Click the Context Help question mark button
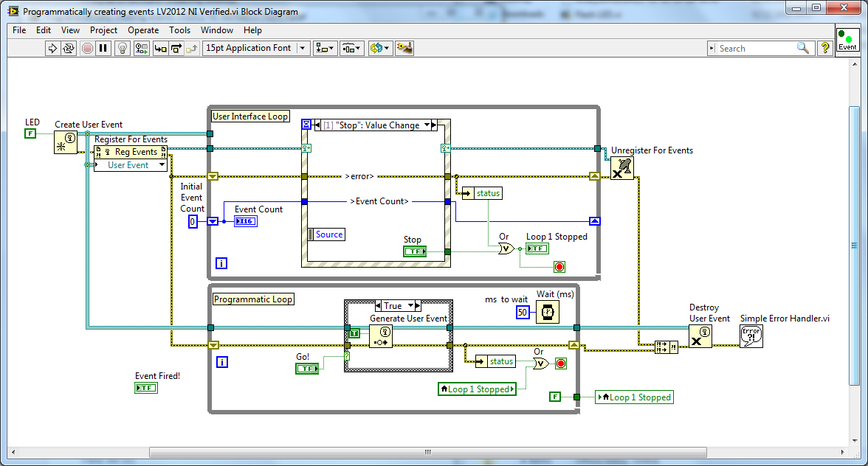The image size is (868, 466). [x=825, y=48]
